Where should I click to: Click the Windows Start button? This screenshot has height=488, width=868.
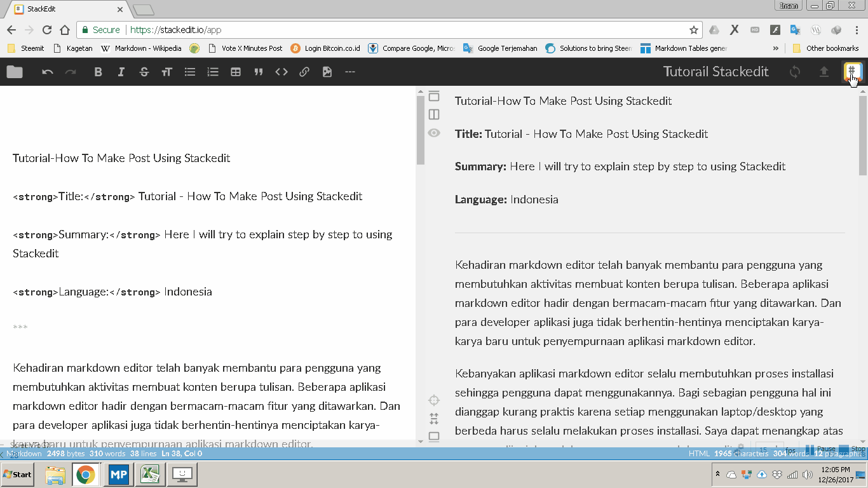[17, 475]
